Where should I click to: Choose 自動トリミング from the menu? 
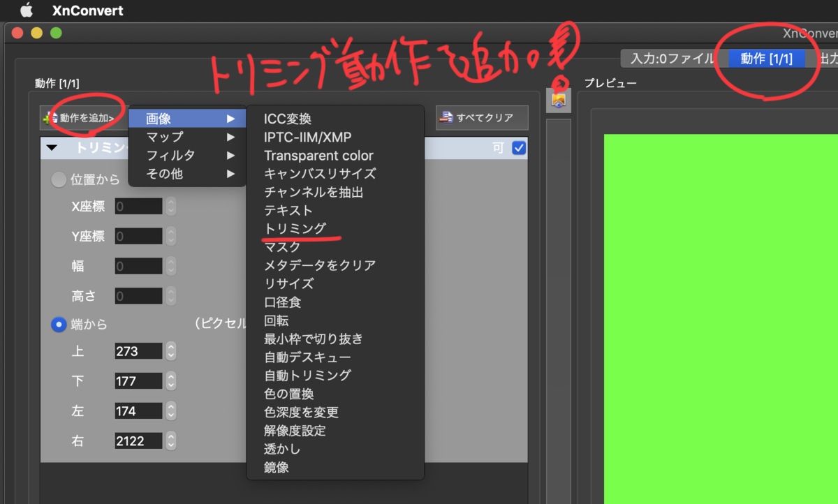[x=335, y=375]
